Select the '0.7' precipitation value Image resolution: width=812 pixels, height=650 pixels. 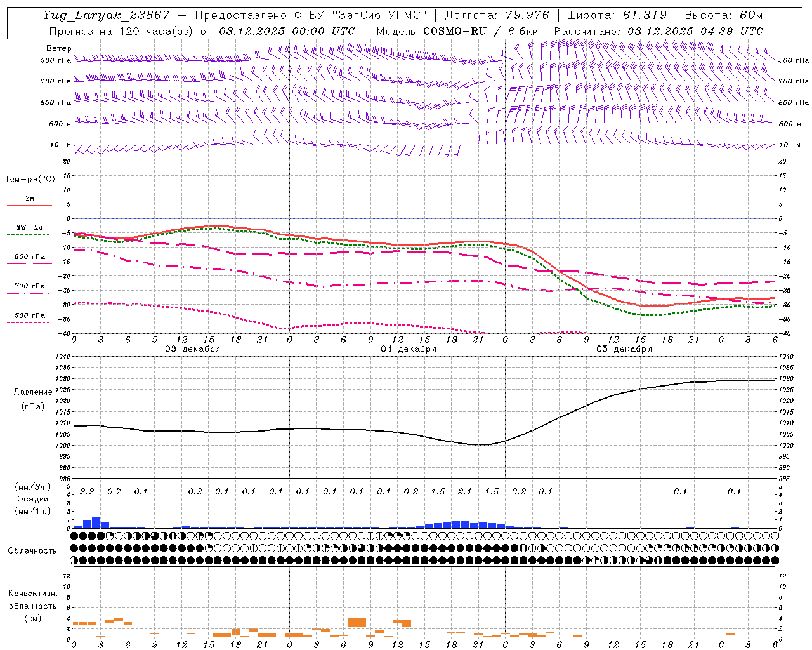(114, 491)
